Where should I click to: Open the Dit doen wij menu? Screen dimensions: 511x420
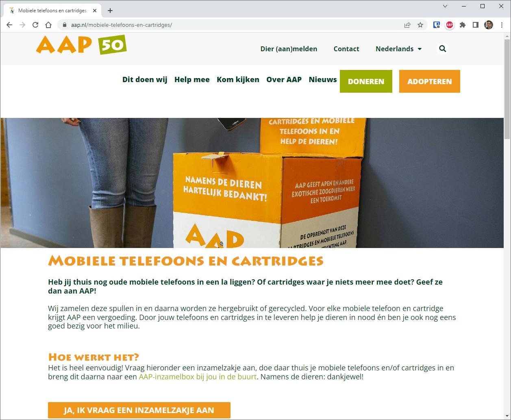[x=145, y=80]
